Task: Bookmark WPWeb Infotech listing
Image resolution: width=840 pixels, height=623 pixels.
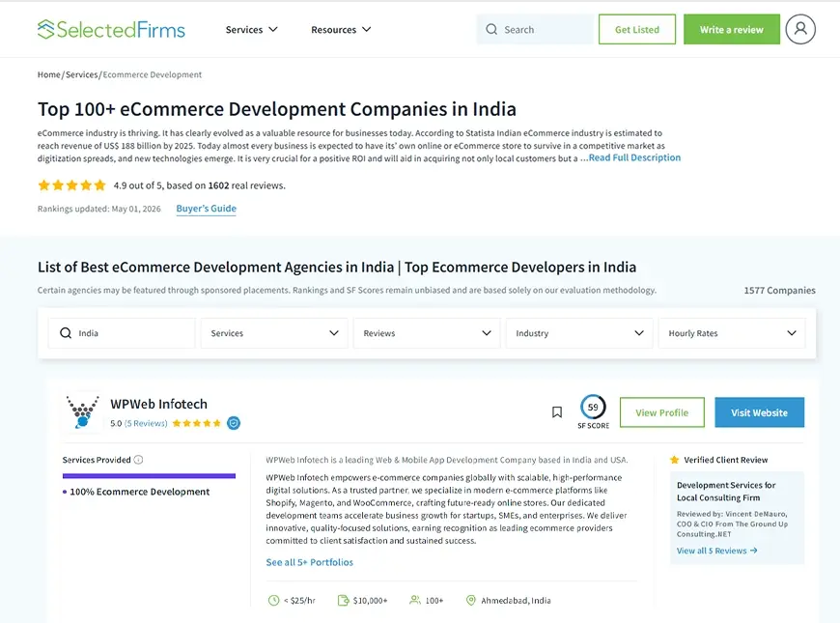Action: 557,411
